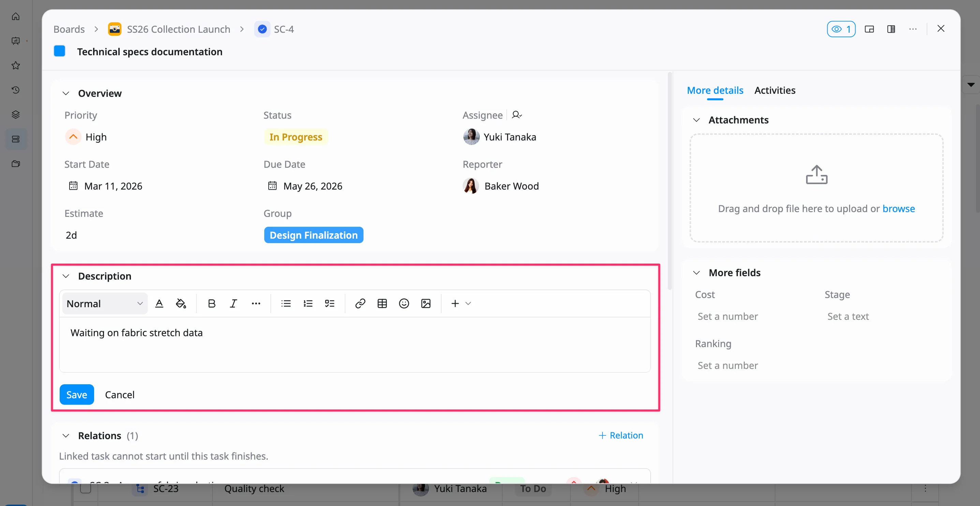This screenshot has width=980, height=506.
Task: Toggle bold formatting
Action: click(x=211, y=303)
